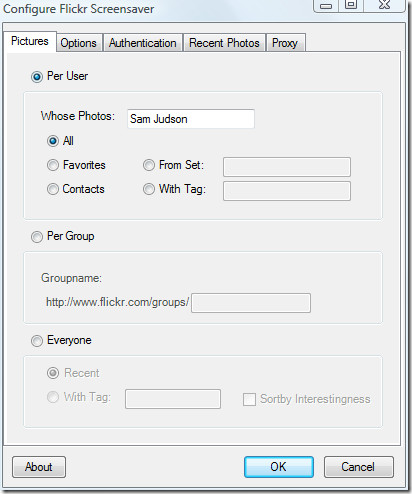Go to the Recent Photos tab

tap(224, 43)
